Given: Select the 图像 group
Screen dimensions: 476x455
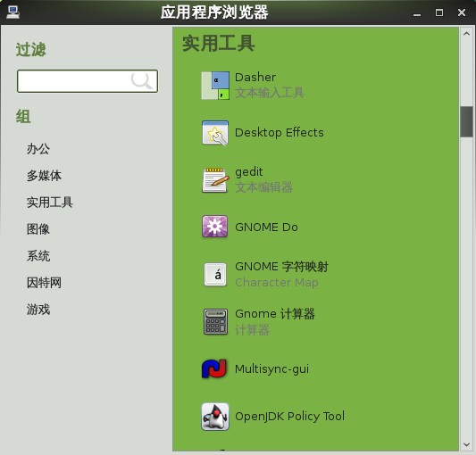Looking at the screenshot, I should pos(38,229).
